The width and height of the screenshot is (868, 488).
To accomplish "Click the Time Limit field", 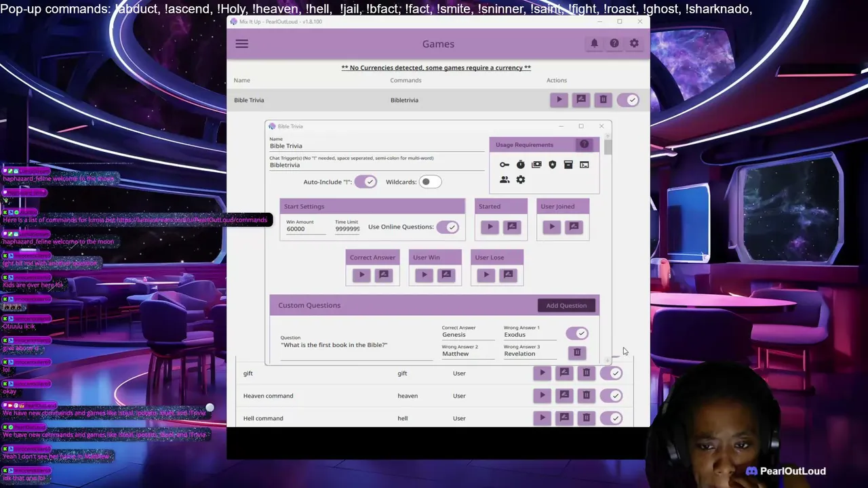I will [x=347, y=229].
